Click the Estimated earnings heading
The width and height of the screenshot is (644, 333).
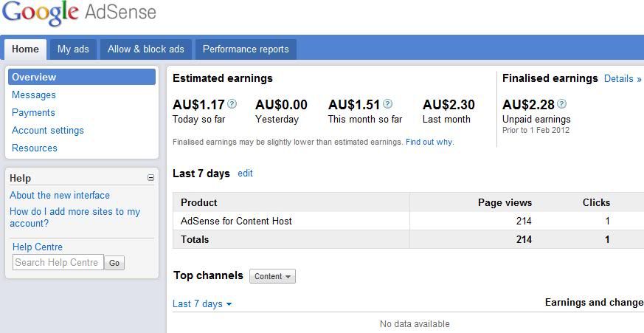pos(223,78)
